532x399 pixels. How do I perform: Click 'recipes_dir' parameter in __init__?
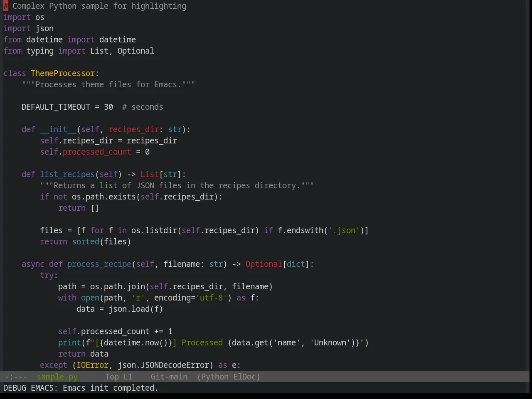pyautogui.click(x=134, y=129)
